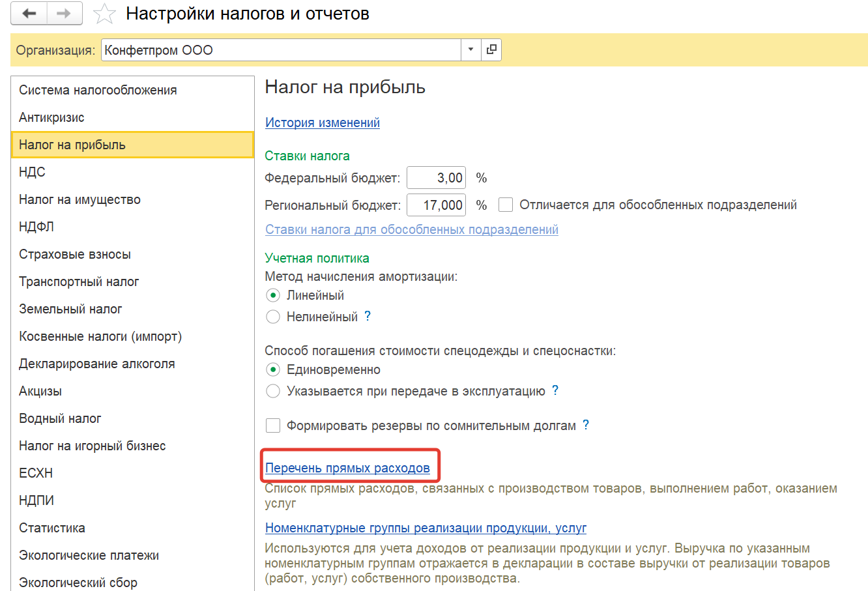
Task: Click help icon for резервы по сомнительным долгам
Action: point(586,425)
